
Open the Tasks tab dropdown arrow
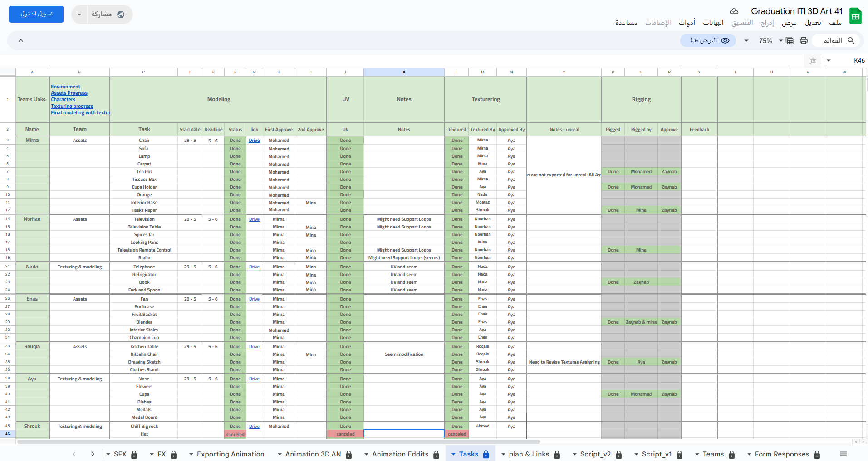pyautogui.click(x=453, y=454)
